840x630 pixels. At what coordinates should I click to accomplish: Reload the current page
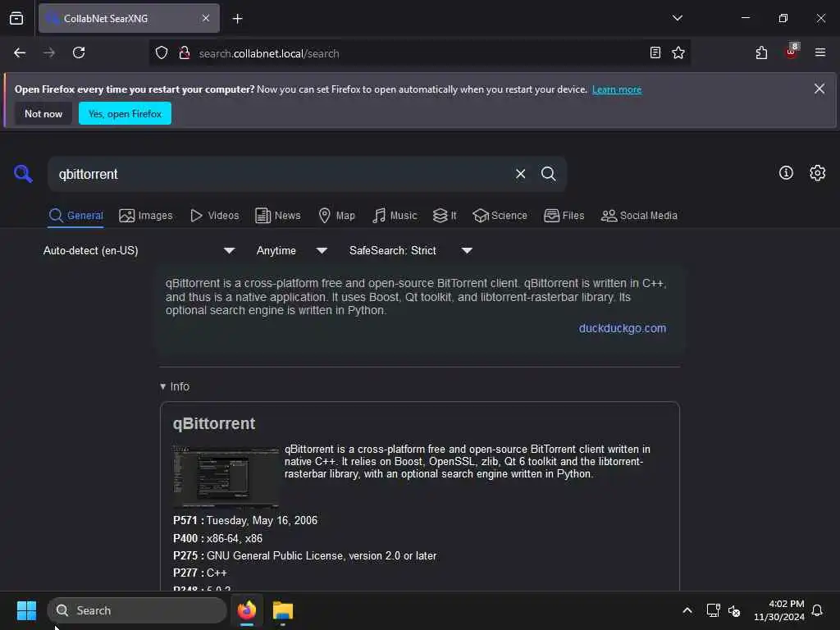click(79, 53)
